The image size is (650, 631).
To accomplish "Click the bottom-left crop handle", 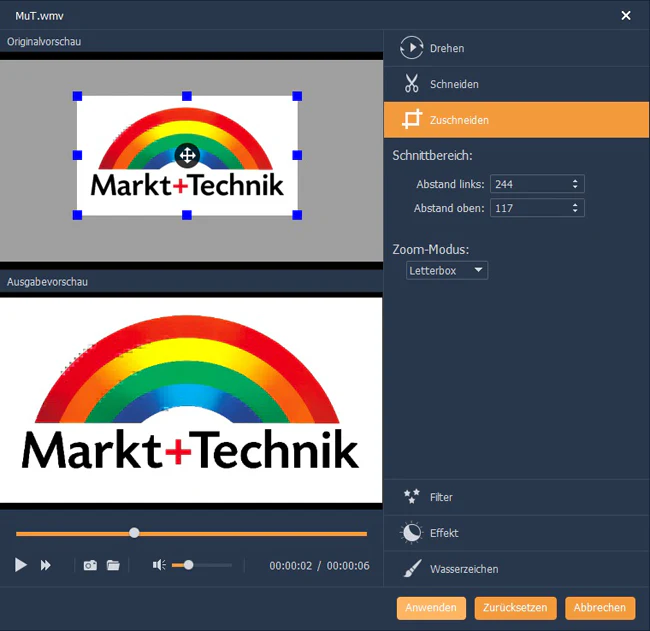I will click(x=78, y=215).
